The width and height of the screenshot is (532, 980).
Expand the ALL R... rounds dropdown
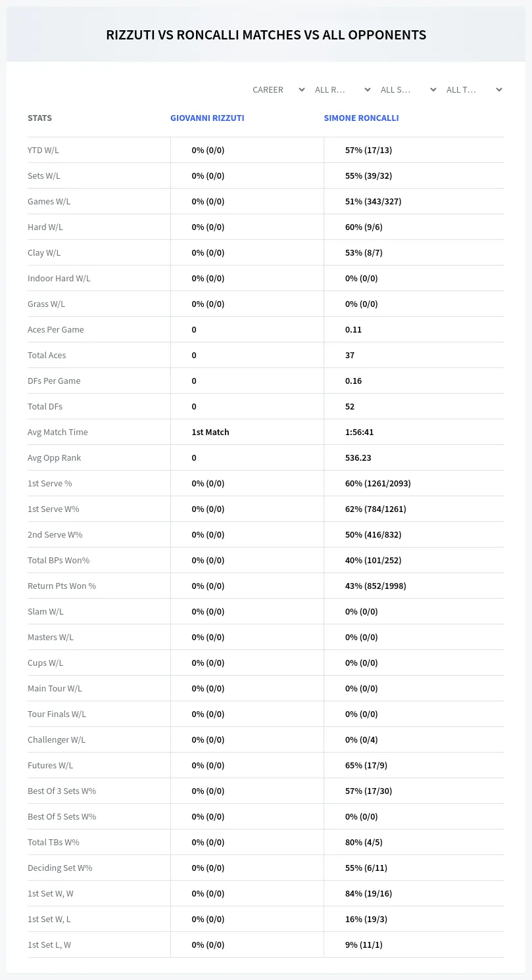point(342,89)
